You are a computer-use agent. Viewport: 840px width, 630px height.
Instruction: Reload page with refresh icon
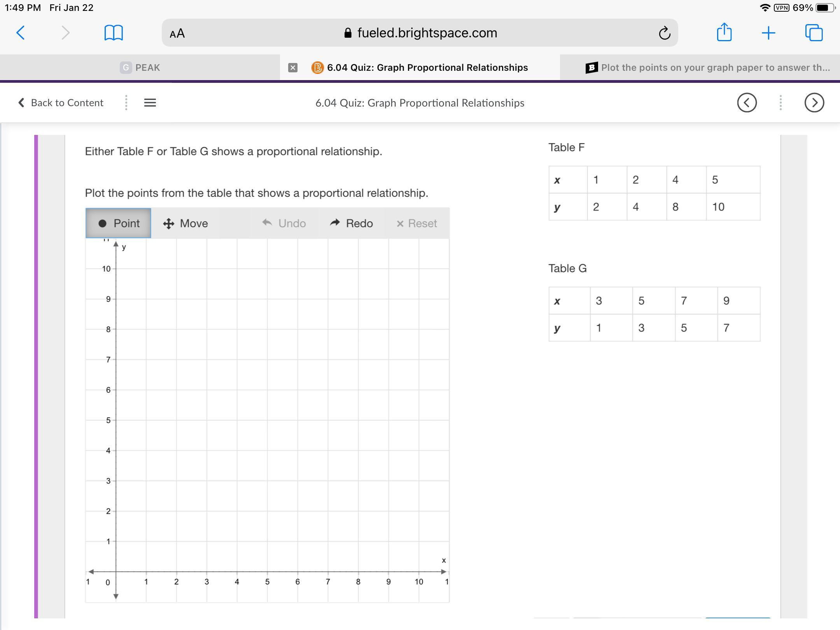point(664,33)
